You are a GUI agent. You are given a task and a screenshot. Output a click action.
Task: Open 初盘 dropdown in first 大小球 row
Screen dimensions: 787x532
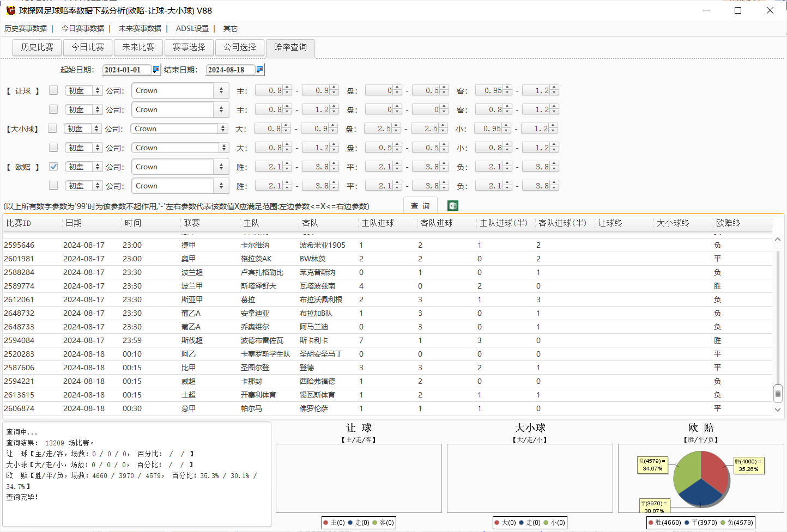[82, 129]
